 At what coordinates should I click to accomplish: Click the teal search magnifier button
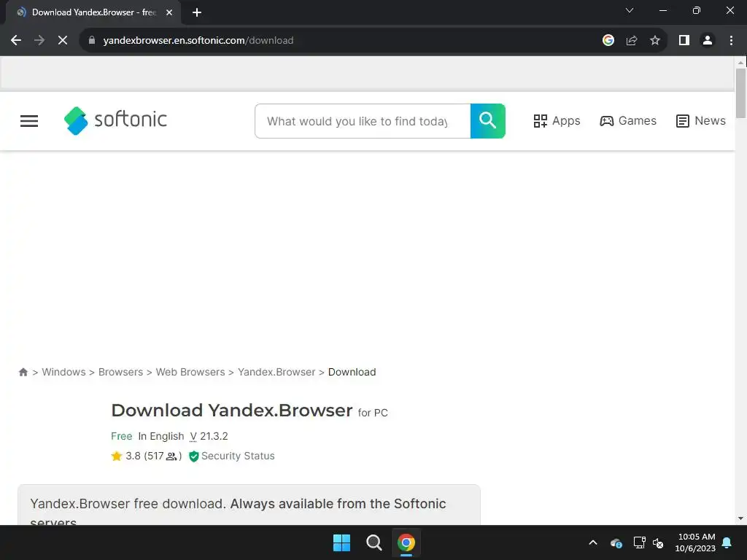click(488, 121)
